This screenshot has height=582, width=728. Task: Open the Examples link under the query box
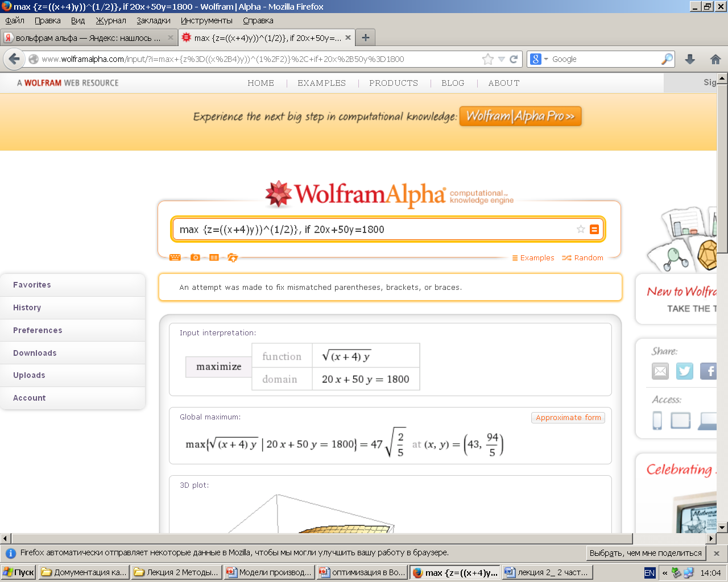click(x=533, y=257)
